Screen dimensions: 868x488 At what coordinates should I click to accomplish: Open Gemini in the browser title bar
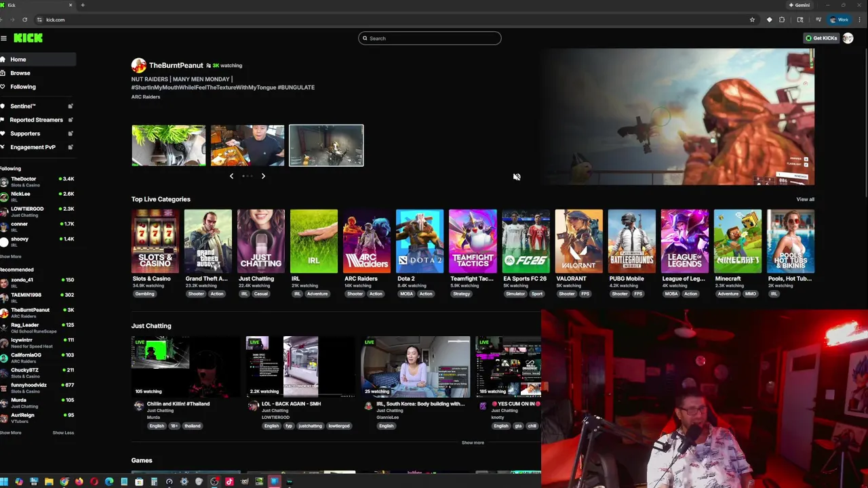pyautogui.click(x=800, y=5)
